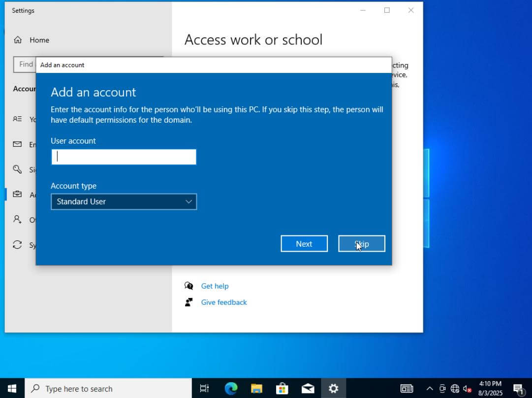
Task: Select the Access work or school briefcase icon
Action: pyautogui.click(x=17, y=194)
